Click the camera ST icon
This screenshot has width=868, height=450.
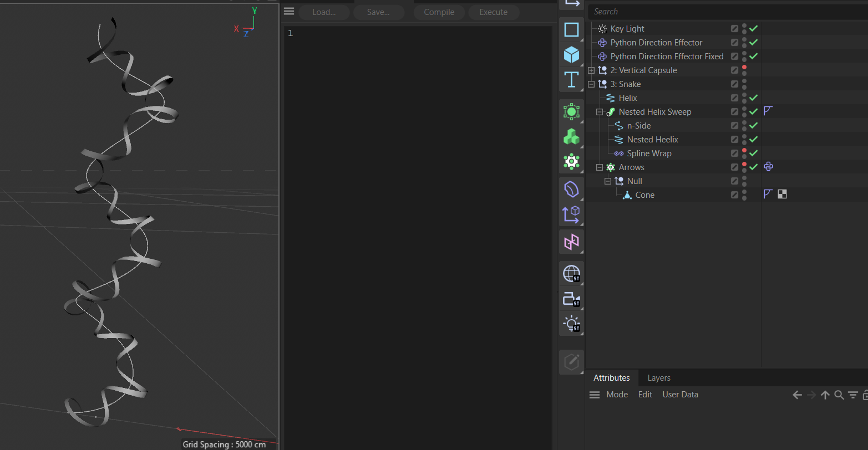(x=571, y=299)
